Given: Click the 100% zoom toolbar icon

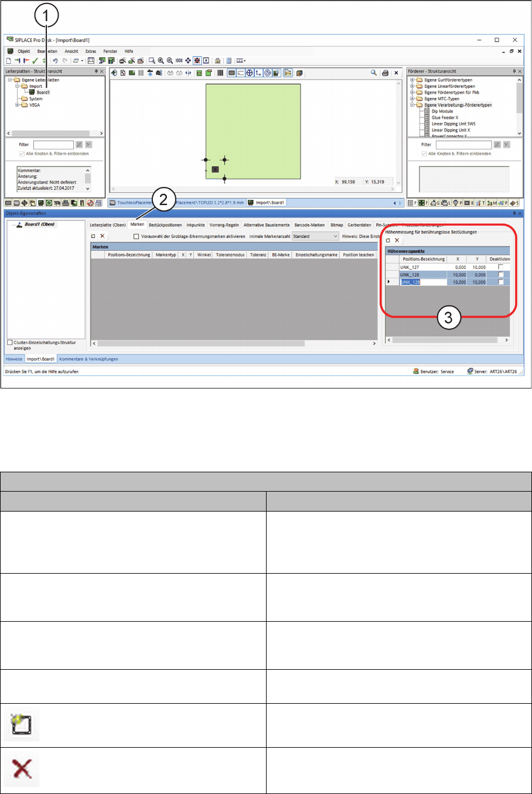Looking at the screenshot, I should click(179, 60).
